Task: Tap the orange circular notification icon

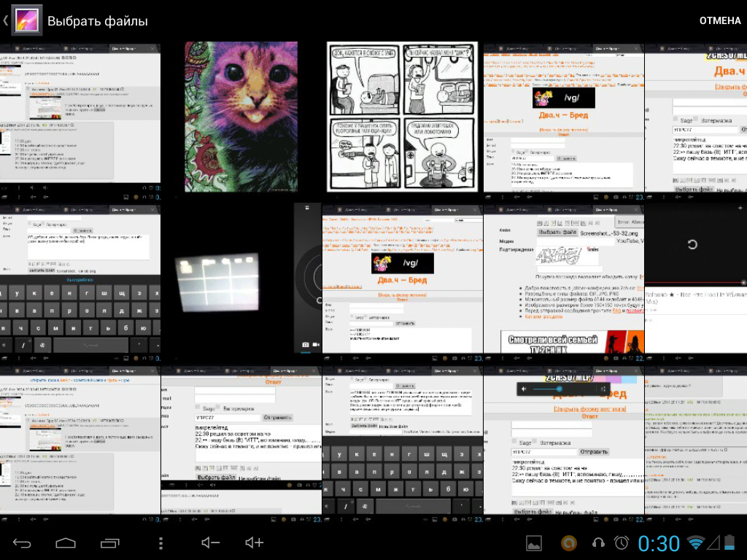Action: [569, 542]
